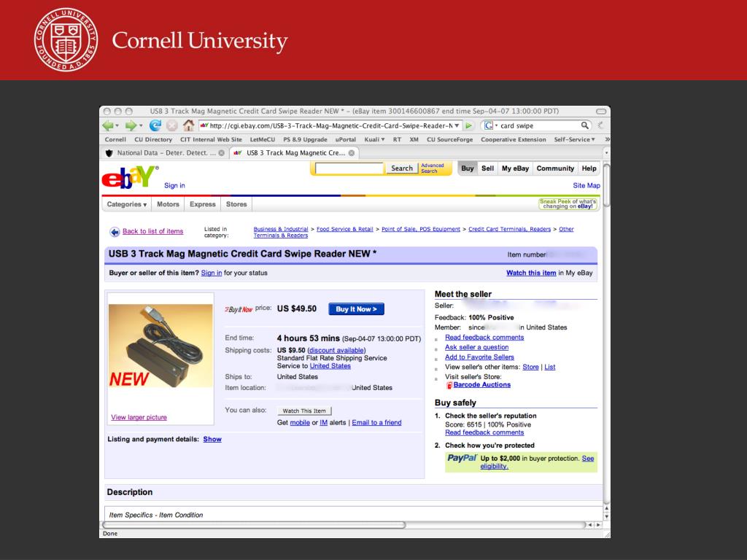Click the scroll down arrow
Screen dimensions: 747x560
tap(606, 517)
